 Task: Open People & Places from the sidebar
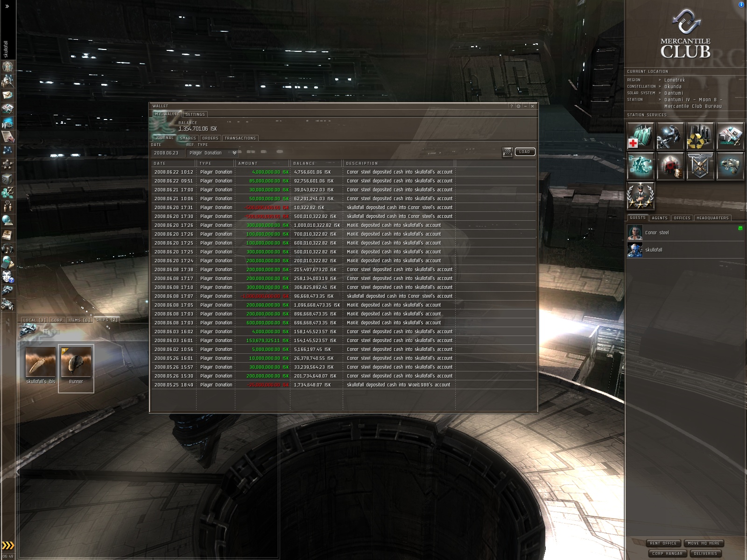point(7,81)
